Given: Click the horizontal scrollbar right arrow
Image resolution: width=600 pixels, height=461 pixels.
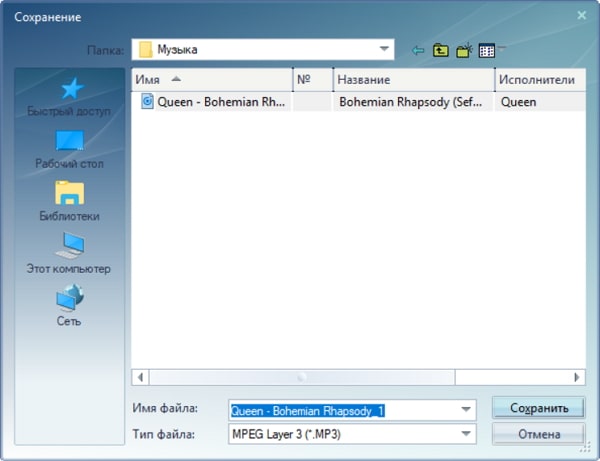Looking at the screenshot, I should [x=577, y=377].
